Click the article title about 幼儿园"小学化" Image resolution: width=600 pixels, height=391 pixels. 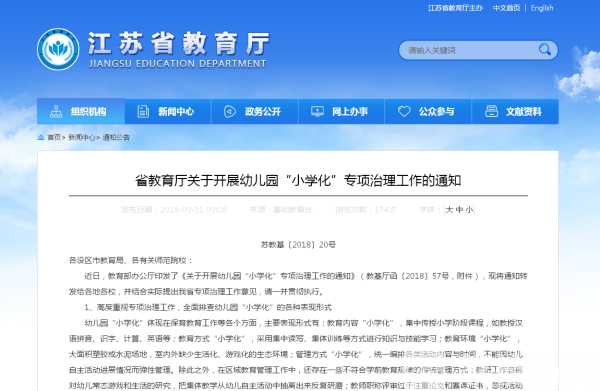(298, 180)
